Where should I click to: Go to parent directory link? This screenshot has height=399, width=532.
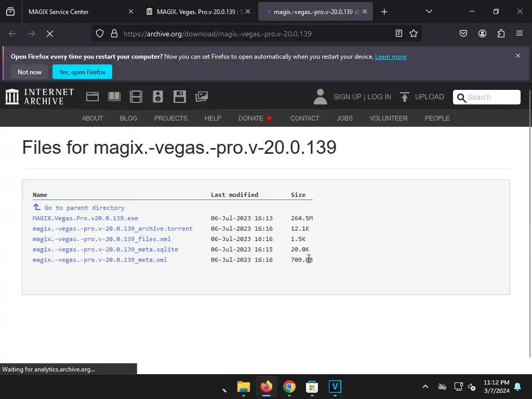[85, 208]
